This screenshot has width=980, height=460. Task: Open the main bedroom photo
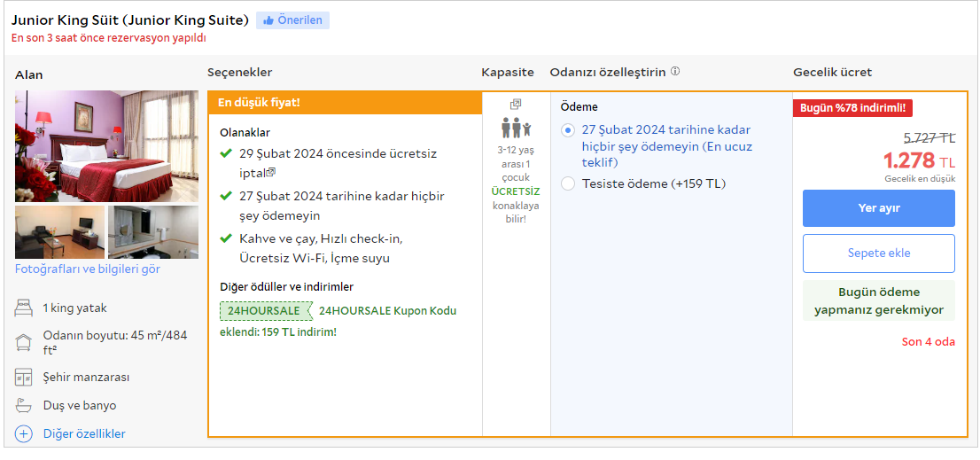(x=106, y=146)
